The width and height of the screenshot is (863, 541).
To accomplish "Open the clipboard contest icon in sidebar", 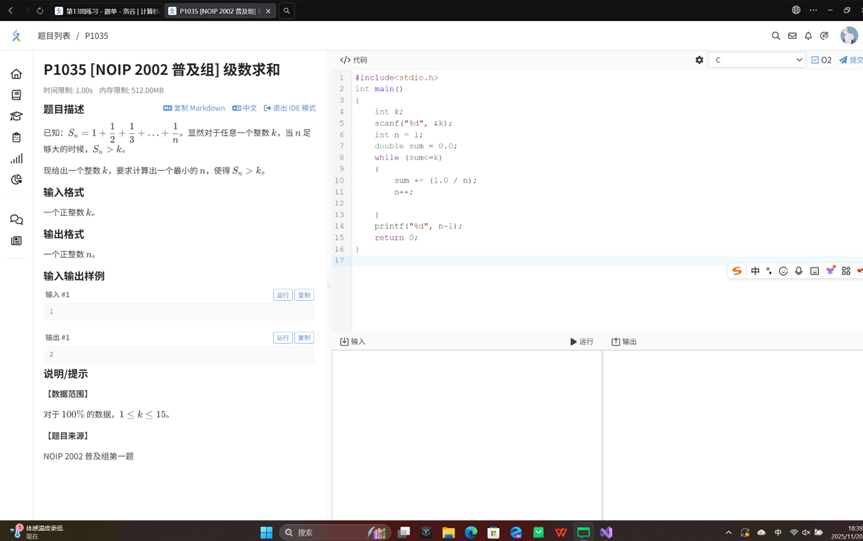I will [x=17, y=138].
